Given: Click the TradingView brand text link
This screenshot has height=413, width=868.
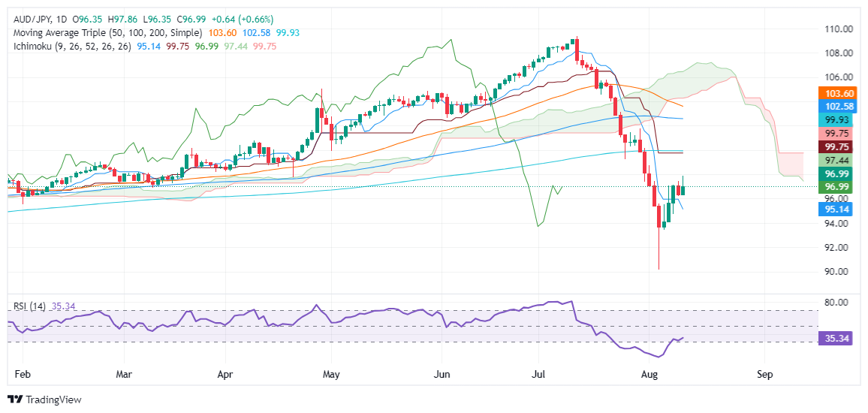Looking at the screenshot, I should click(53, 399).
